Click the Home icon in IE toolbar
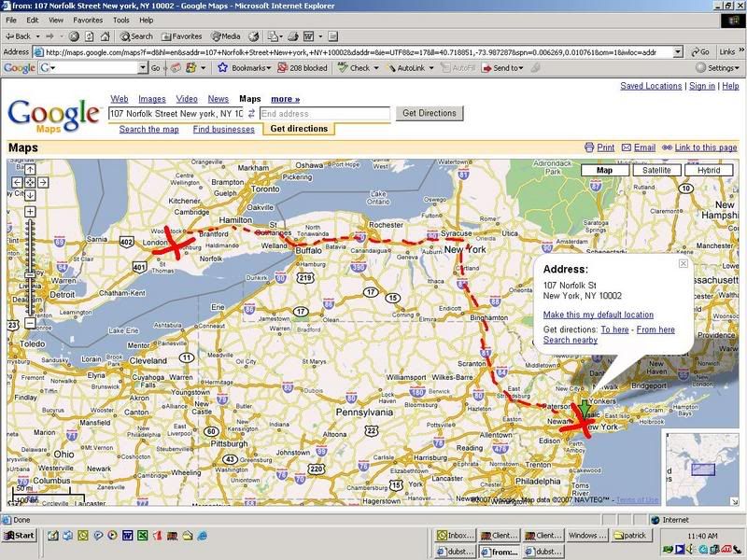 pyautogui.click(x=105, y=36)
